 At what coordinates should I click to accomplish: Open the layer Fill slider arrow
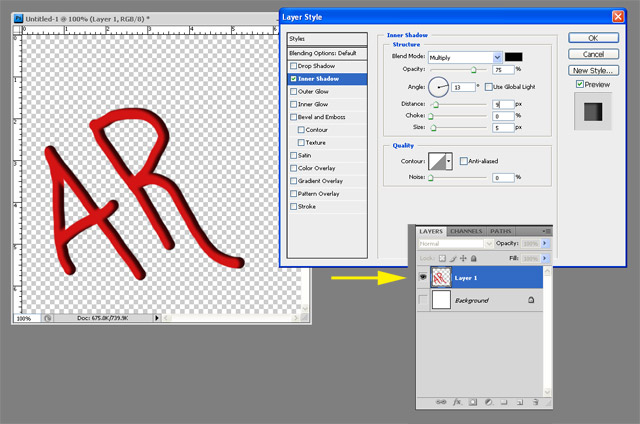[x=544, y=258]
